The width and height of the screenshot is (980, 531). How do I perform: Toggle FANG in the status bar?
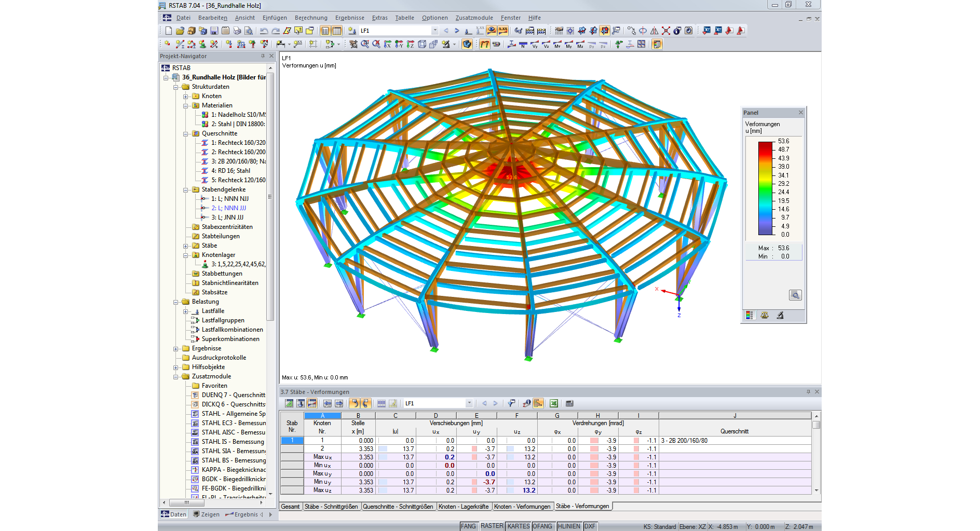click(x=468, y=526)
